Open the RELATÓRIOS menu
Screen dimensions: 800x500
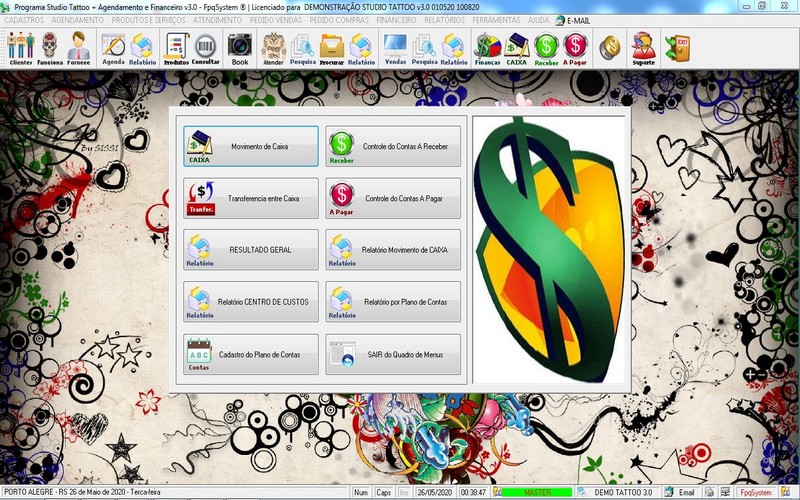click(x=444, y=20)
